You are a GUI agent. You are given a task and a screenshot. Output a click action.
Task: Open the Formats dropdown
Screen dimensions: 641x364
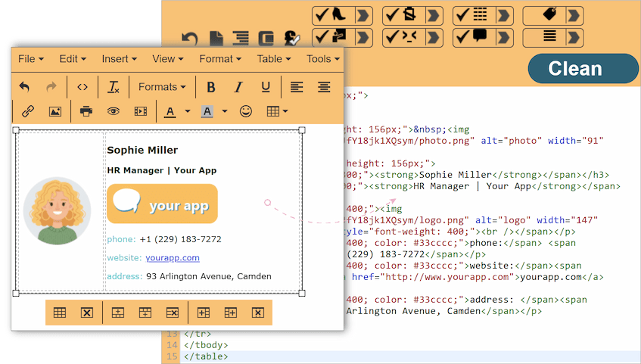(162, 87)
